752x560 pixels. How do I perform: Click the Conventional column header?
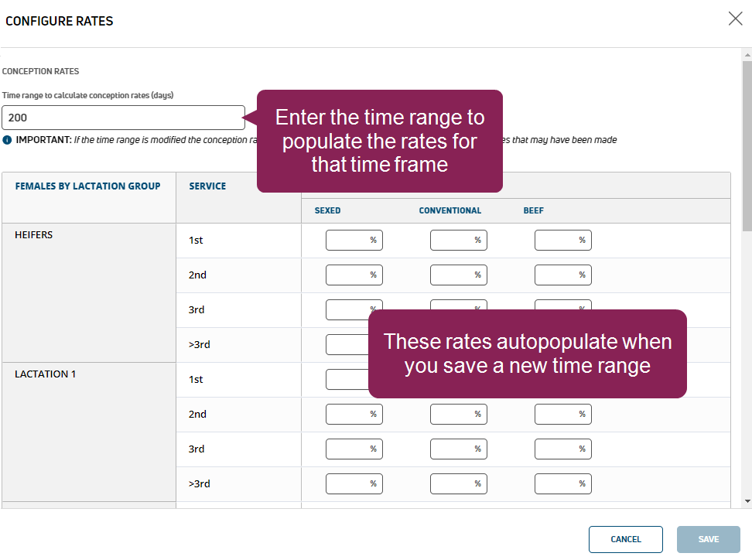[449, 210]
